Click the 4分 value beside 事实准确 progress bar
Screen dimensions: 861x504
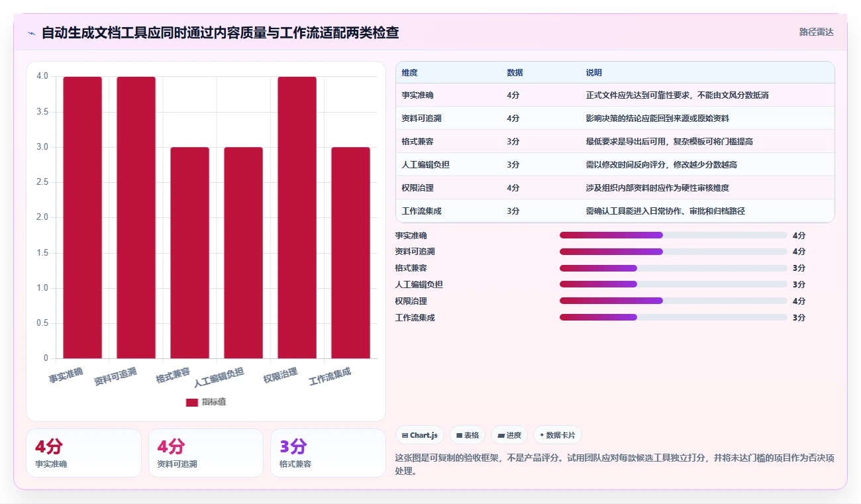(x=799, y=235)
